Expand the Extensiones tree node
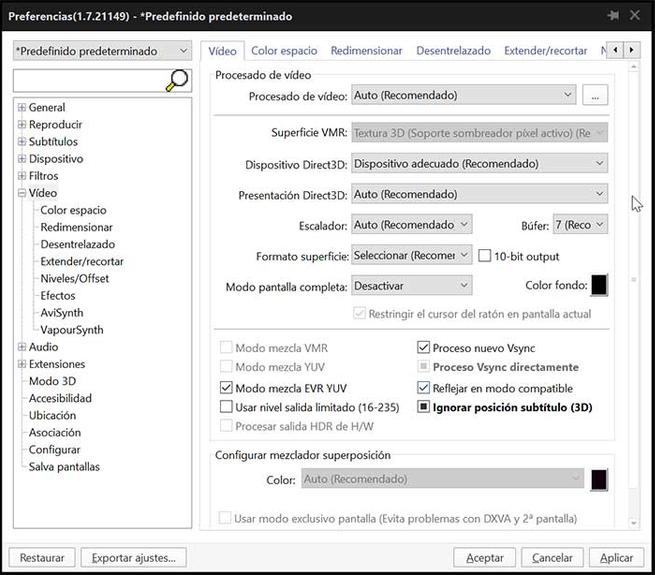 [22, 364]
